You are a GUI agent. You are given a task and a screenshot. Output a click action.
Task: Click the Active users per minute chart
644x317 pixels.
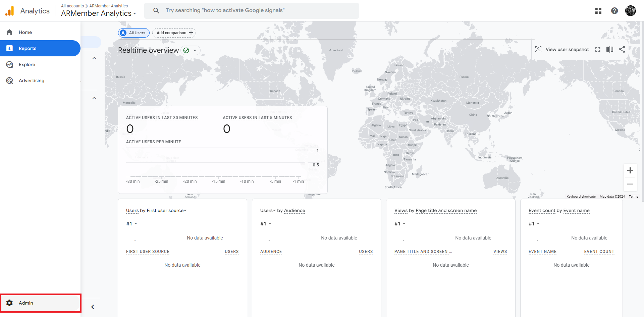[222, 164]
